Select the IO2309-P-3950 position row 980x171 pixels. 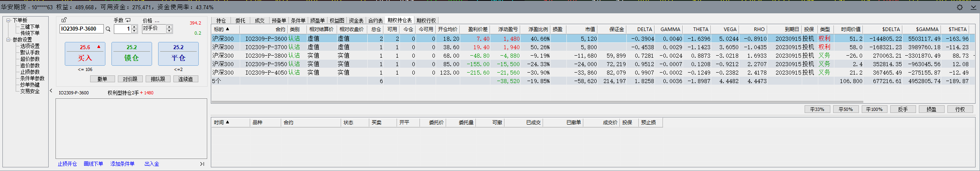point(593,64)
